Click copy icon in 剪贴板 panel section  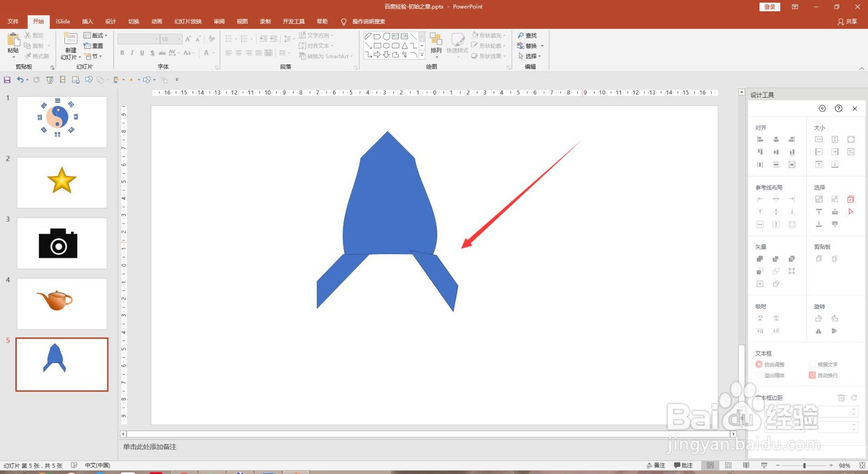(x=819, y=259)
